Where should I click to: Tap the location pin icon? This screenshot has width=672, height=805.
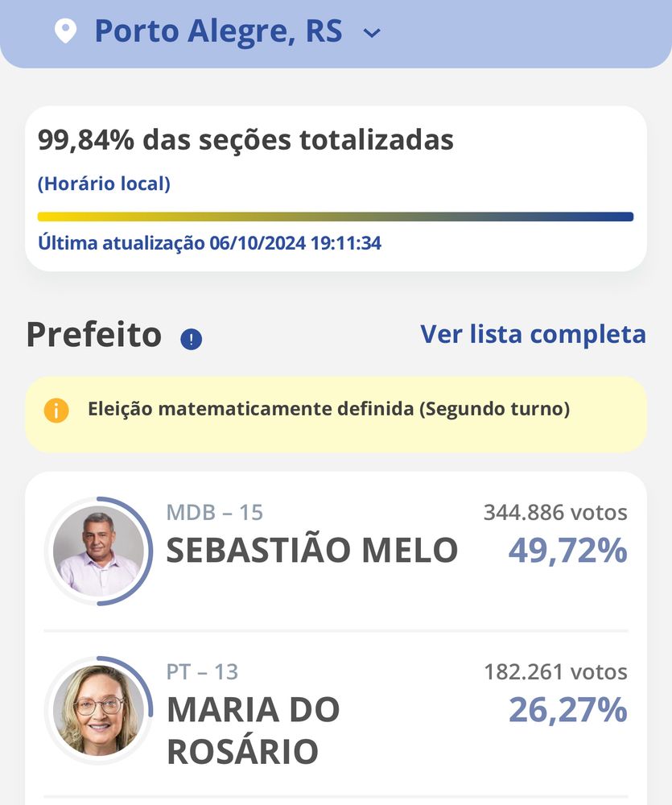(65, 31)
